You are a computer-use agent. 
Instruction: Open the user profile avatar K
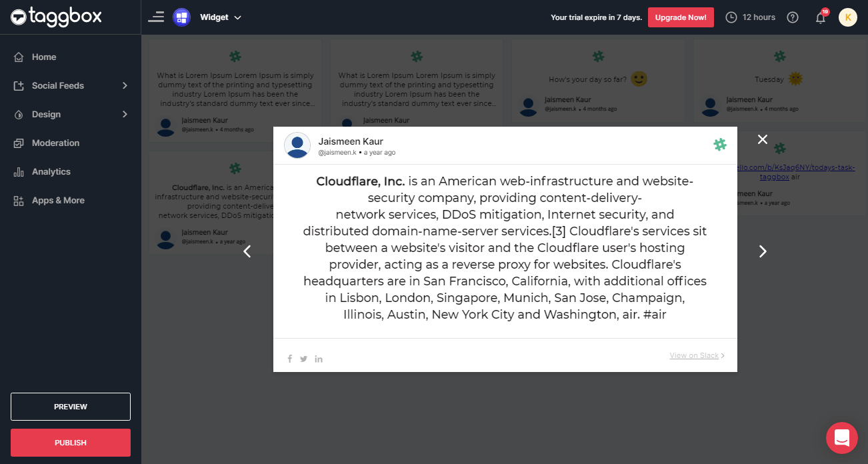[x=847, y=17]
